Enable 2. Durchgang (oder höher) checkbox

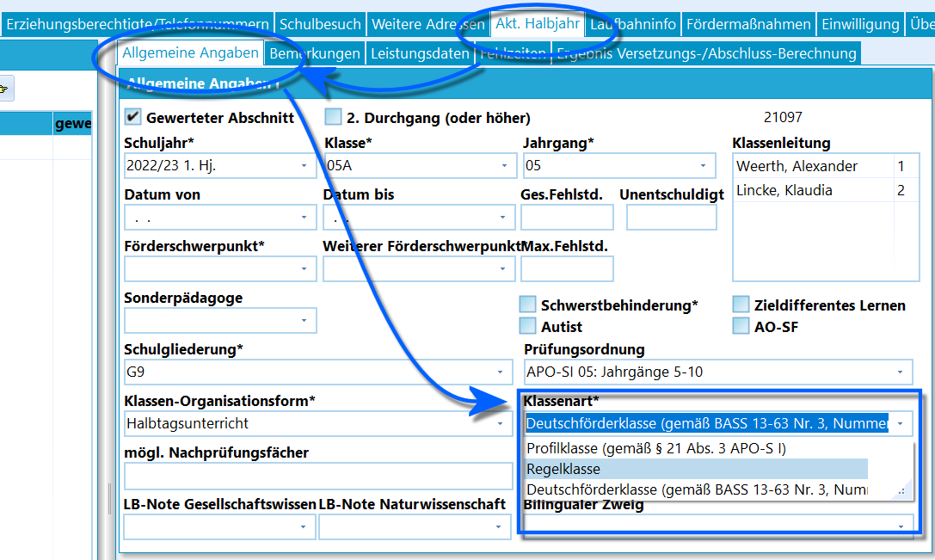333,116
